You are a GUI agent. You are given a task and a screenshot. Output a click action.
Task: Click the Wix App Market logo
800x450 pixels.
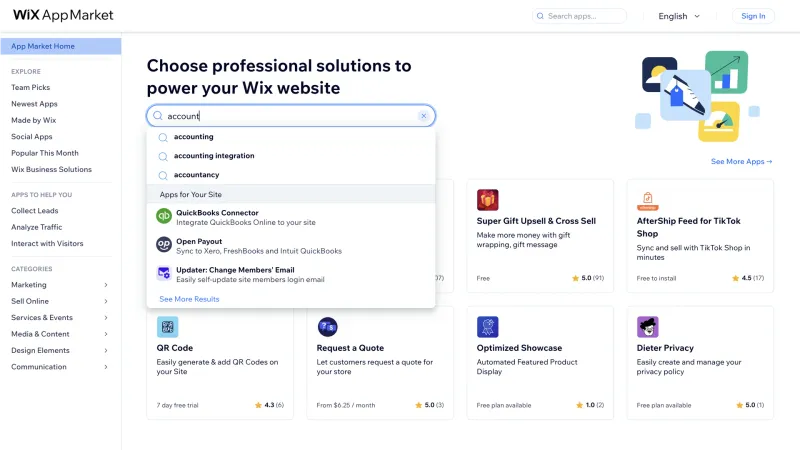tap(63, 15)
